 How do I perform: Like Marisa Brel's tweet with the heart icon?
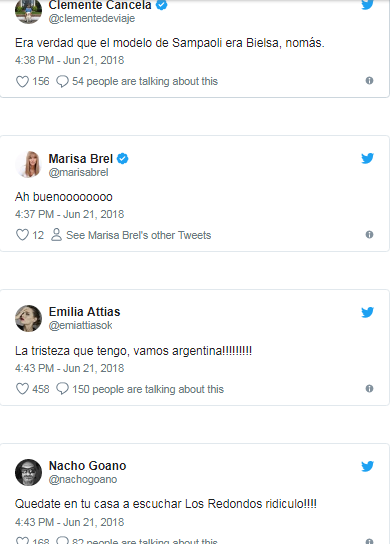pyautogui.click(x=22, y=235)
